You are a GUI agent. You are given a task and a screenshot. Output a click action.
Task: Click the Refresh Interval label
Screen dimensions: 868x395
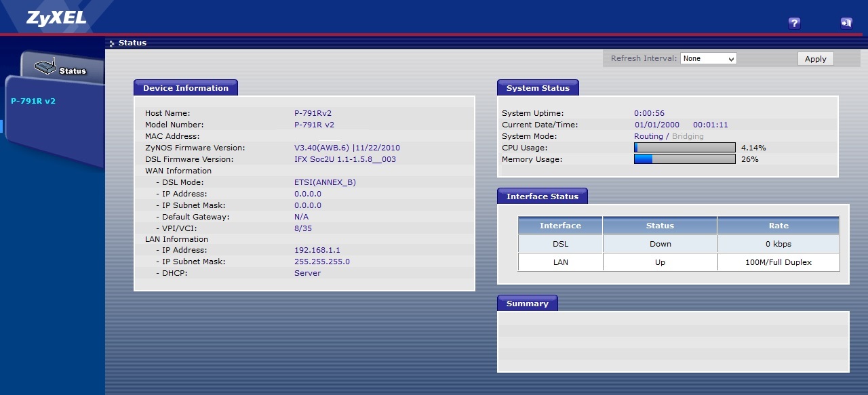644,58
